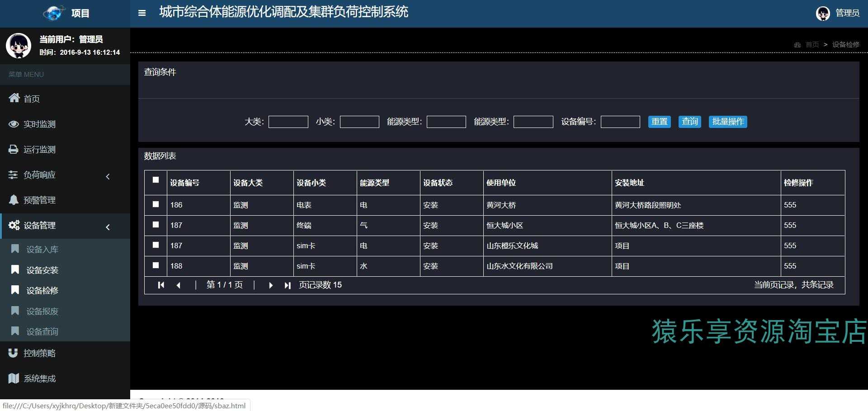The height and width of the screenshot is (411, 868).
Task: Go to previous page of table
Action: coord(179,285)
